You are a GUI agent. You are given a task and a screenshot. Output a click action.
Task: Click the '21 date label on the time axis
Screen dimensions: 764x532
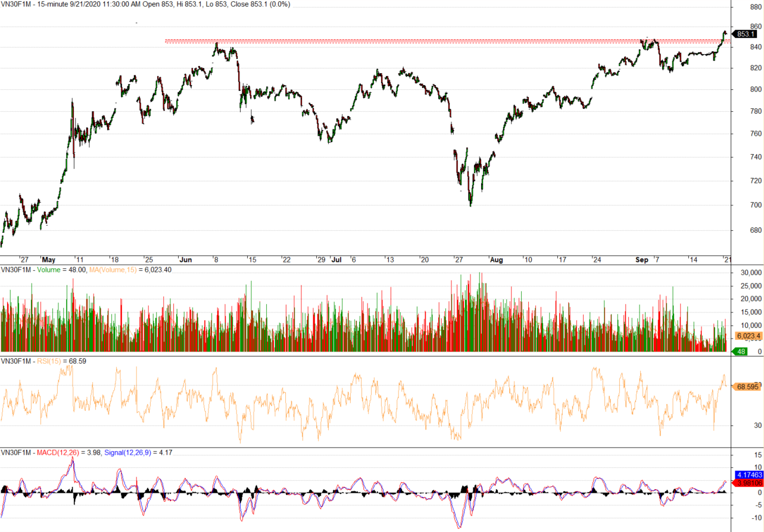(727, 260)
